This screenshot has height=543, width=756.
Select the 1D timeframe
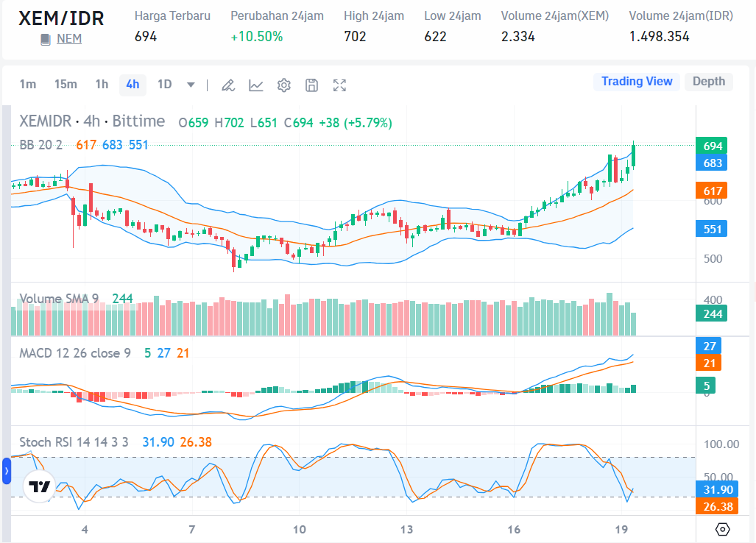point(164,85)
